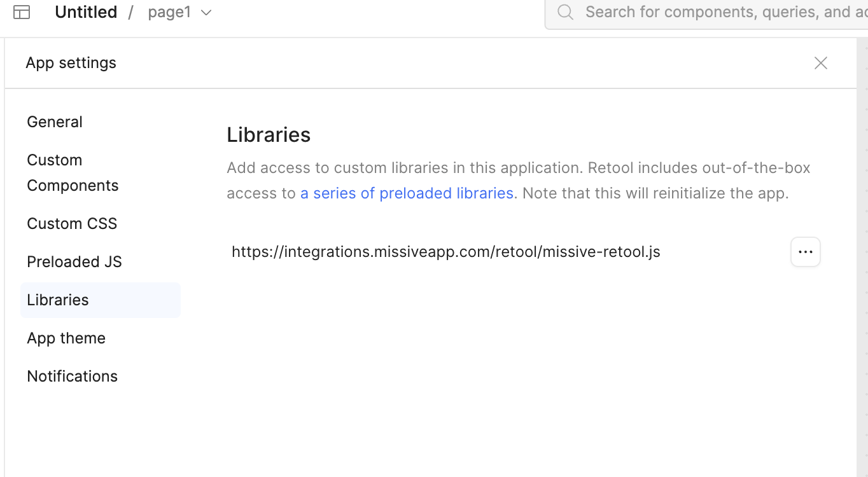Go to Custom Components settings

click(73, 172)
